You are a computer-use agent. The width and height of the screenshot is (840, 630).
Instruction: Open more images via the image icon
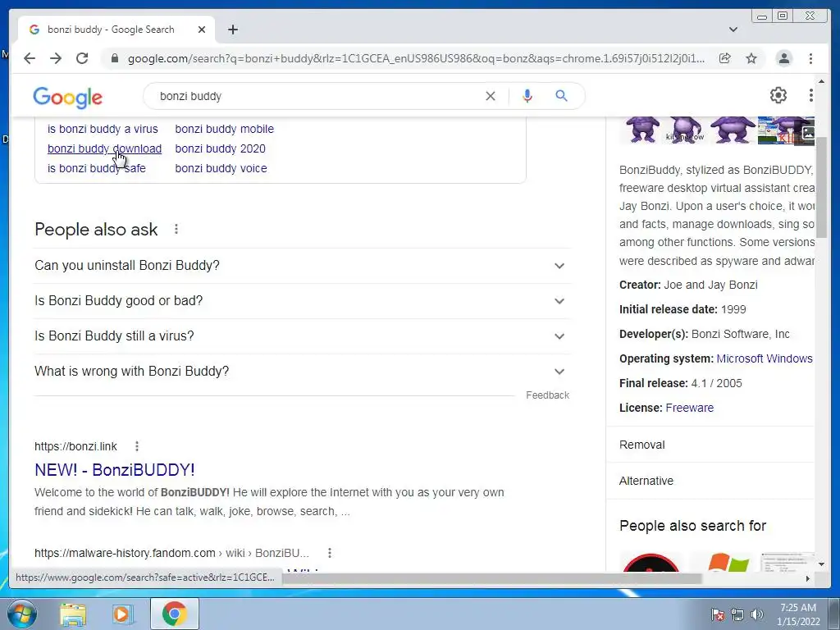coord(808,132)
